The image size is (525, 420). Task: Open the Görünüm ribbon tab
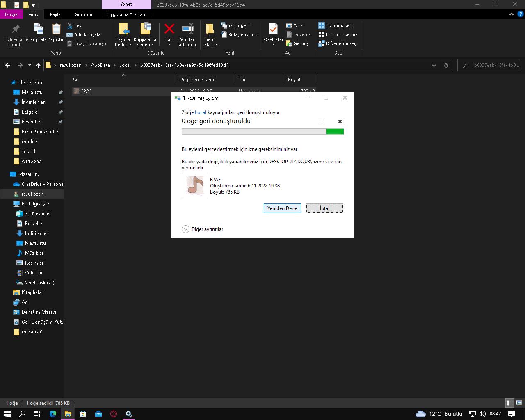[84, 14]
